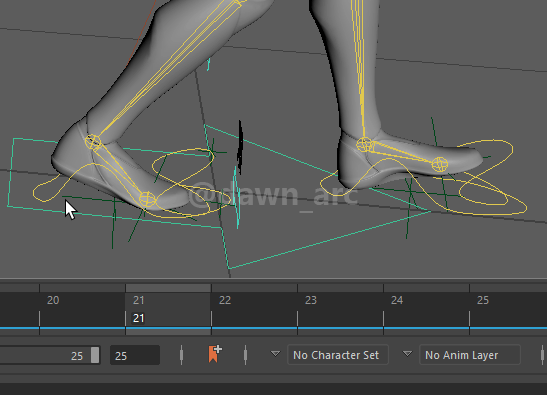
Task: Grab the range slider end handle
Action: 95,355
